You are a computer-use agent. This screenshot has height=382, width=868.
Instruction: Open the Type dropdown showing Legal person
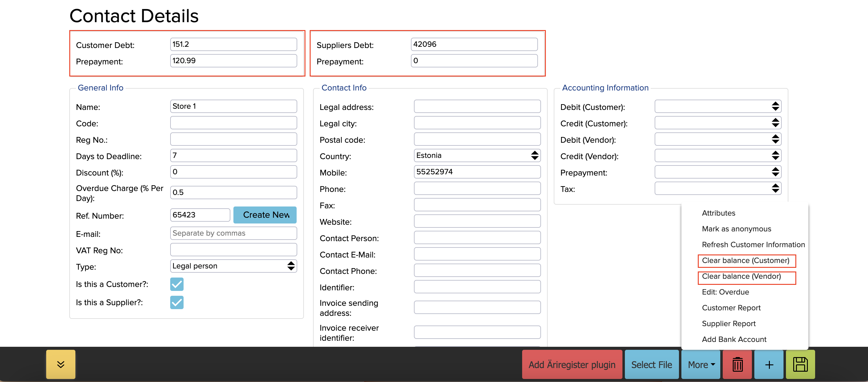[x=233, y=266]
